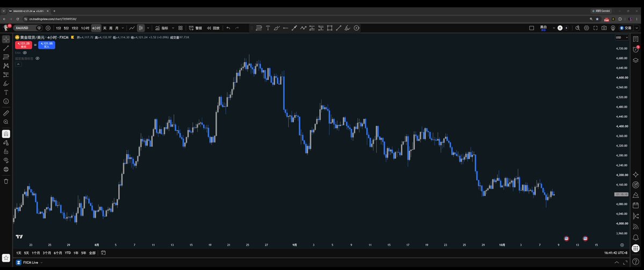Click the quick search icon in top right toolbar

577,28
